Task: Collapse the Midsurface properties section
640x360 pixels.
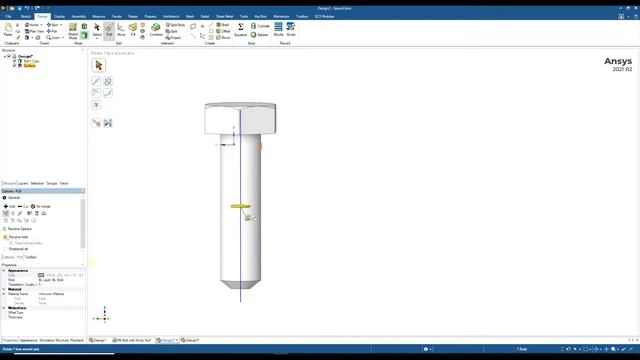Action: (4, 308)
